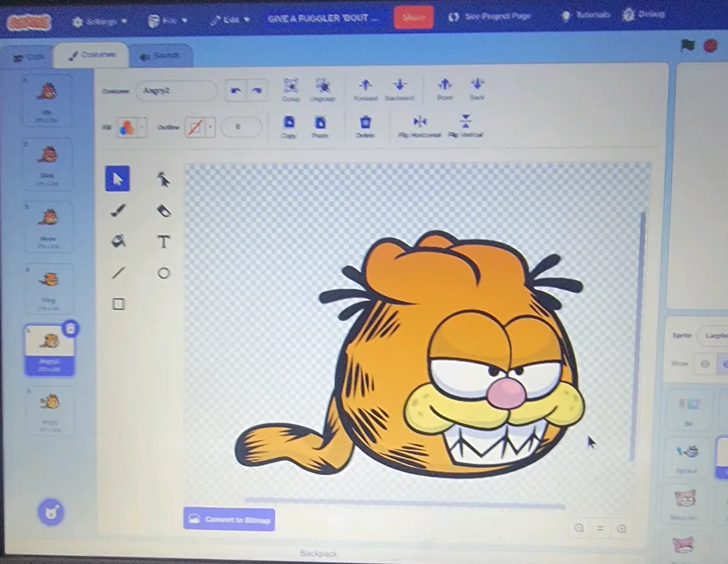Move selection Backward one layer
This screenshot has height=564, width=728.
tap(400, 90)
